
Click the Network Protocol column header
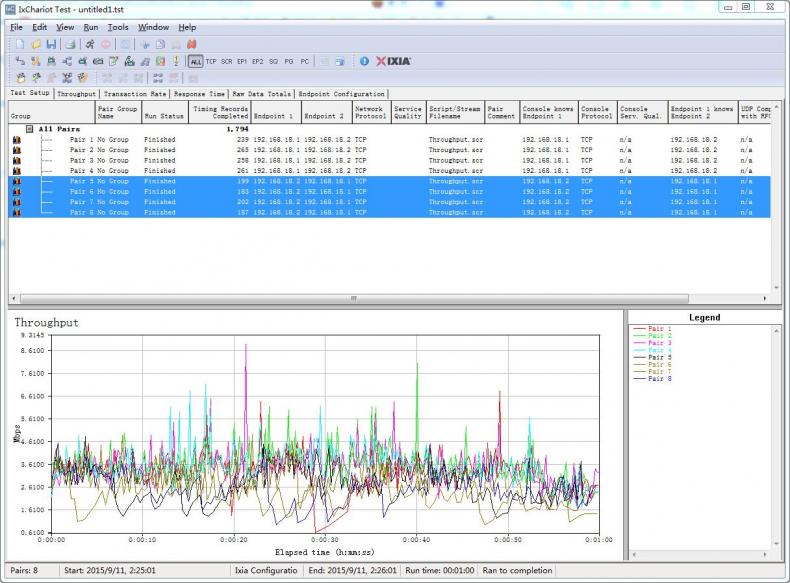pos(371,112)
